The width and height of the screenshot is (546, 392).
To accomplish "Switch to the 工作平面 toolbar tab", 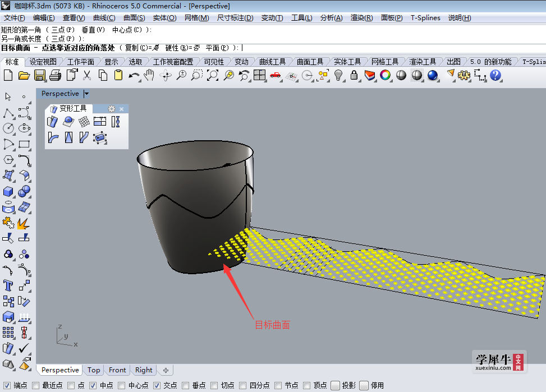I will point(80,62).
